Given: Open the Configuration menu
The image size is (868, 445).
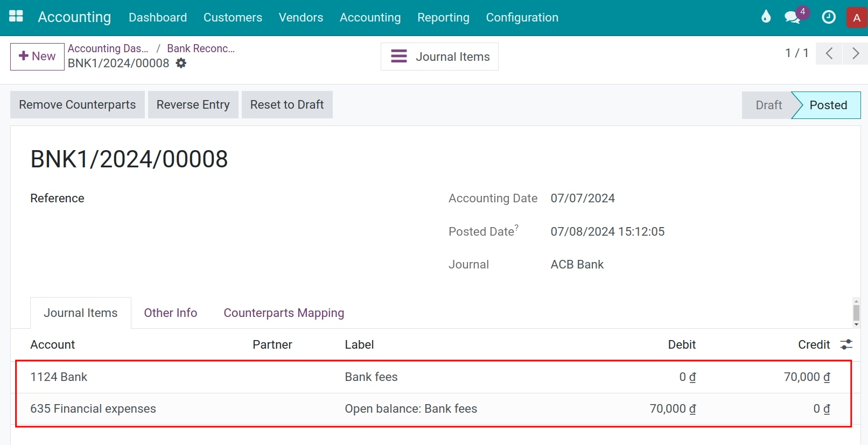Looking at the screenshot, I should pyautogui.click(x=522, y=17).
